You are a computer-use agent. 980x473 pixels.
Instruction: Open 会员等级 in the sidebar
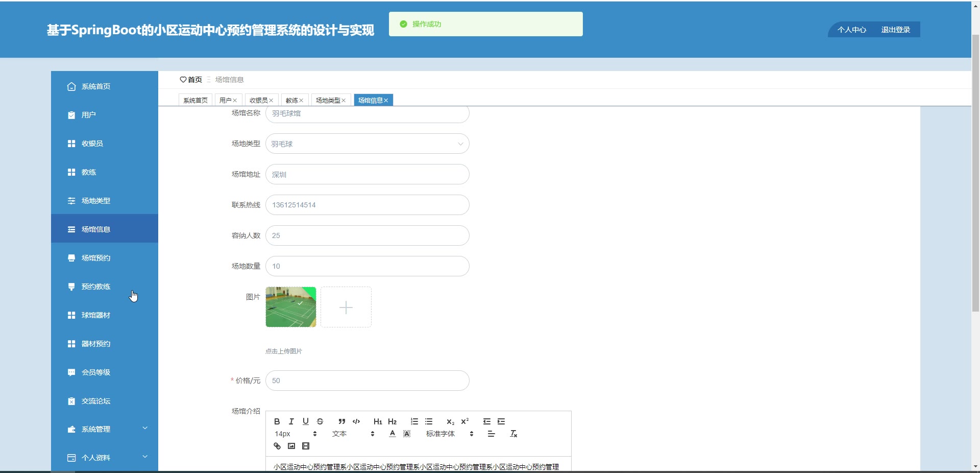tap(105, 372)
